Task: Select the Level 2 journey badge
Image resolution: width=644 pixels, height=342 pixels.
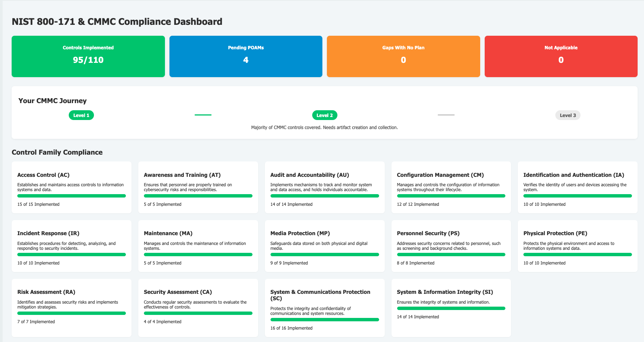Action: click(x=325, y=115)
